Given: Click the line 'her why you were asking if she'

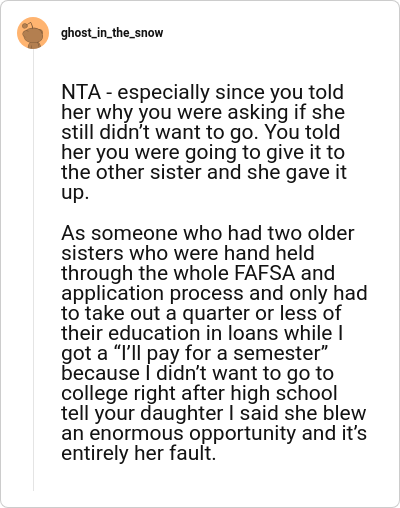Looking at the screenshot, I should click(x=203, y=112).
